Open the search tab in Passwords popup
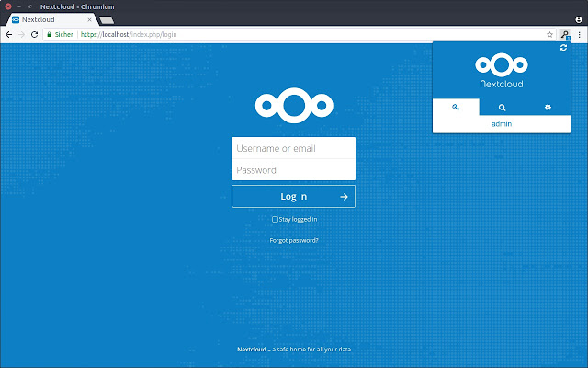The width and height of the screenshot is (588, 368). pos(502,108)
